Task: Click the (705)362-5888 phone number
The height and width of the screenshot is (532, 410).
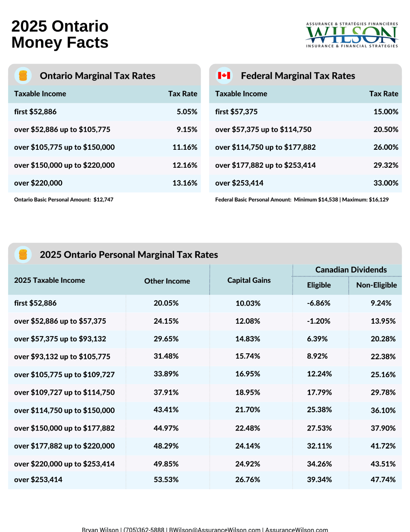Action: coord(144,529)
